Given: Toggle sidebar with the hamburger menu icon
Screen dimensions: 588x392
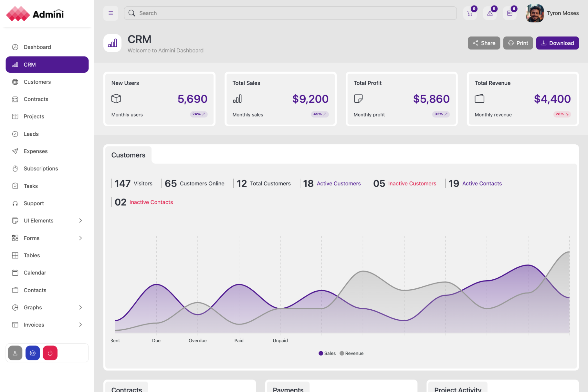Looking at the screenshot, I should (110, 13).
